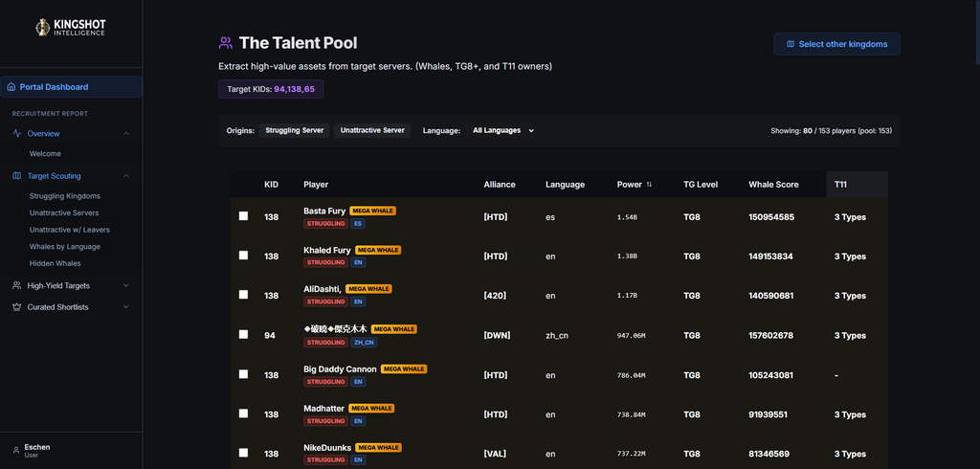Open the Welcome page
980x469 pixels.
(45, 153)
